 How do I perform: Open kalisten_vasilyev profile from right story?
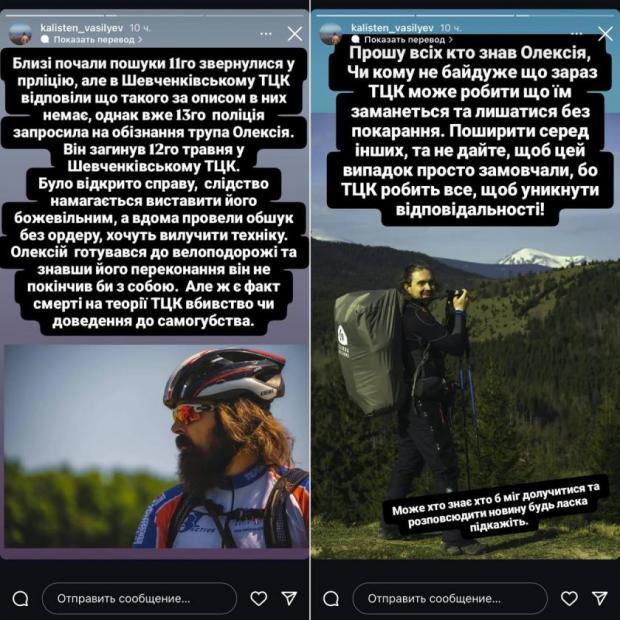coord(392,28)
